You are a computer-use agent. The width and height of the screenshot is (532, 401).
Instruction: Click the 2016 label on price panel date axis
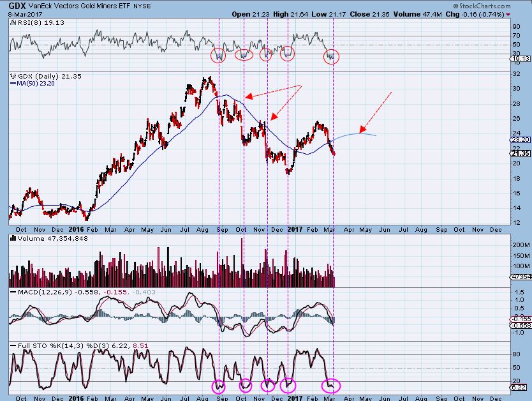click(76, 229)
